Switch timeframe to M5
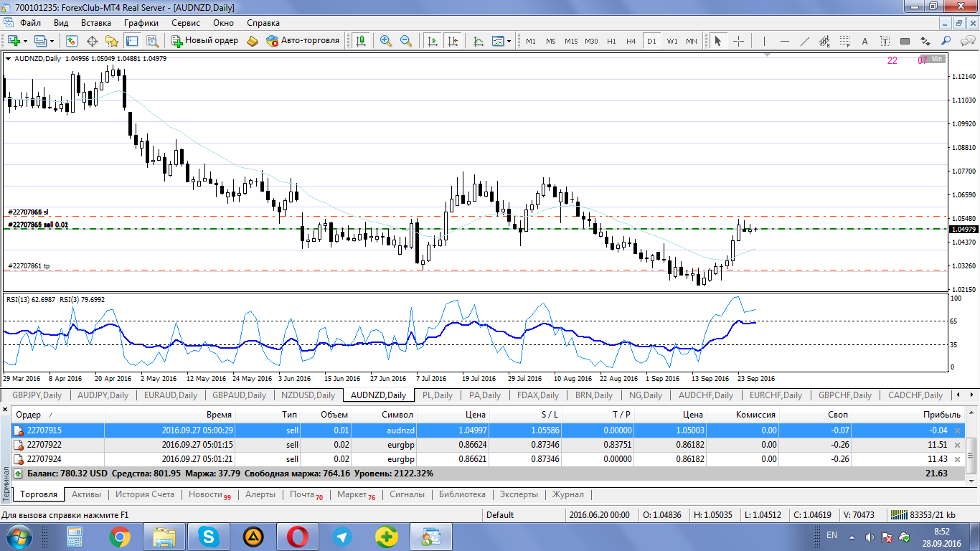 tap(551, 41)
